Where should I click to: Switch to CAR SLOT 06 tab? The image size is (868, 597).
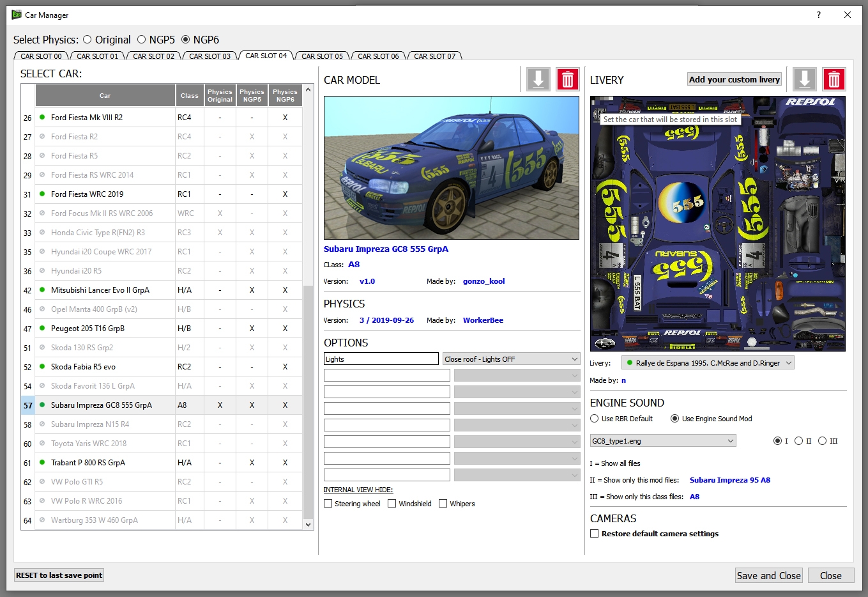click(378, 56)
